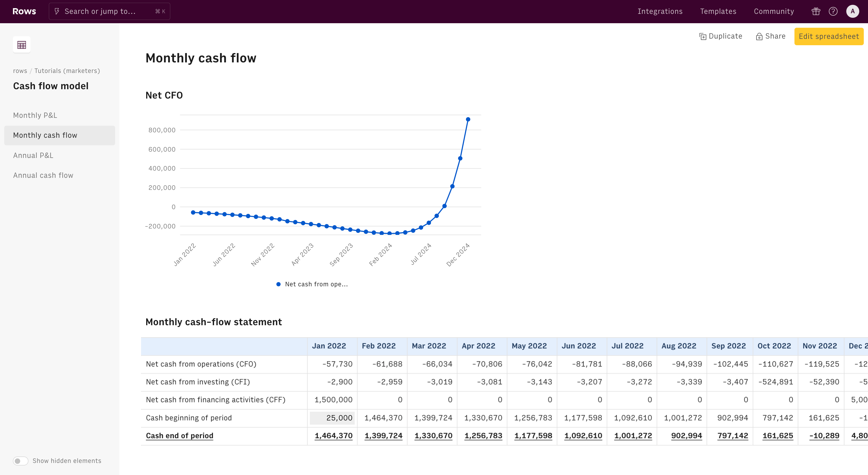
Task: Click the Share lock icon
Action: [759, 36]
